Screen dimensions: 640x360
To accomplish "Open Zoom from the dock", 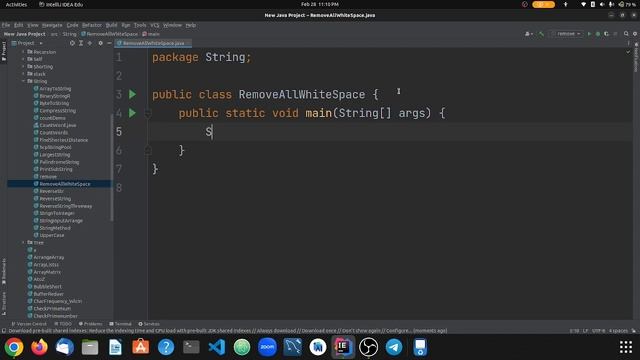I will tap(267, 347).
